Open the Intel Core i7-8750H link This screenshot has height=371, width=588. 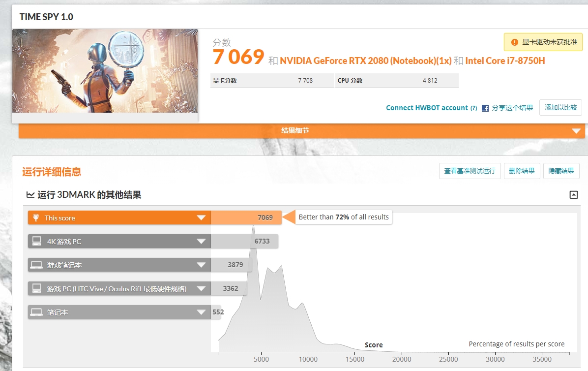[x=505, y=61]
